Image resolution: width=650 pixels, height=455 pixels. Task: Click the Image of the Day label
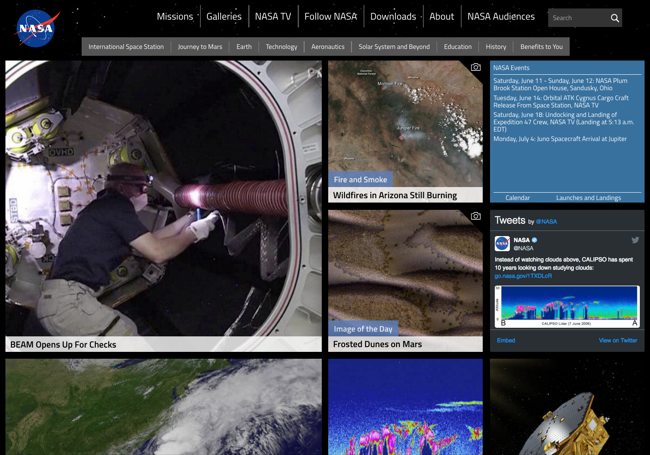click(363, 329)
